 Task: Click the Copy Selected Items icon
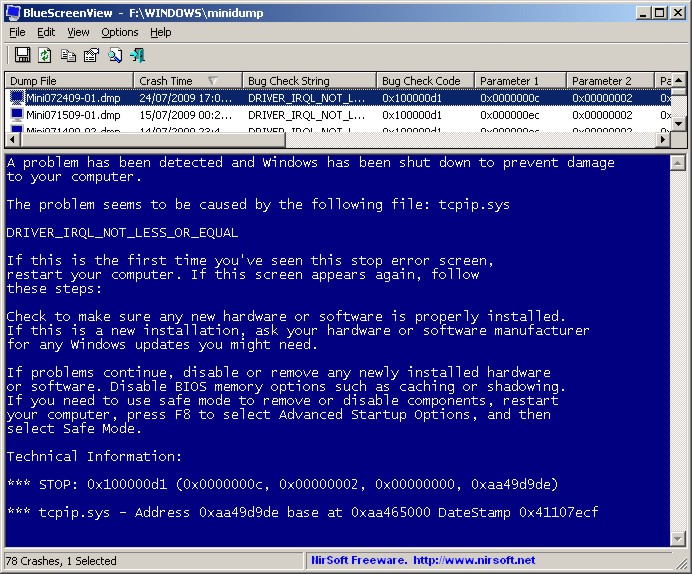[68, 55]
